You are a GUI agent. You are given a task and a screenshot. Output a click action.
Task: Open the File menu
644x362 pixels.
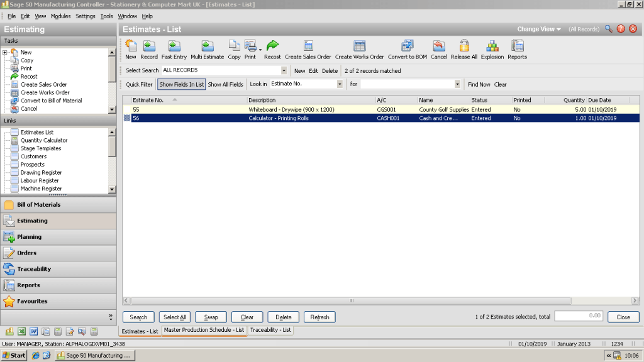click(11, 16)
